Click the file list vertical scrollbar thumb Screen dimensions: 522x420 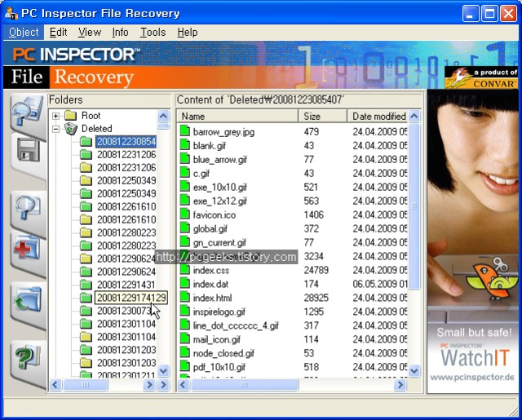click(x=414, y=206)
